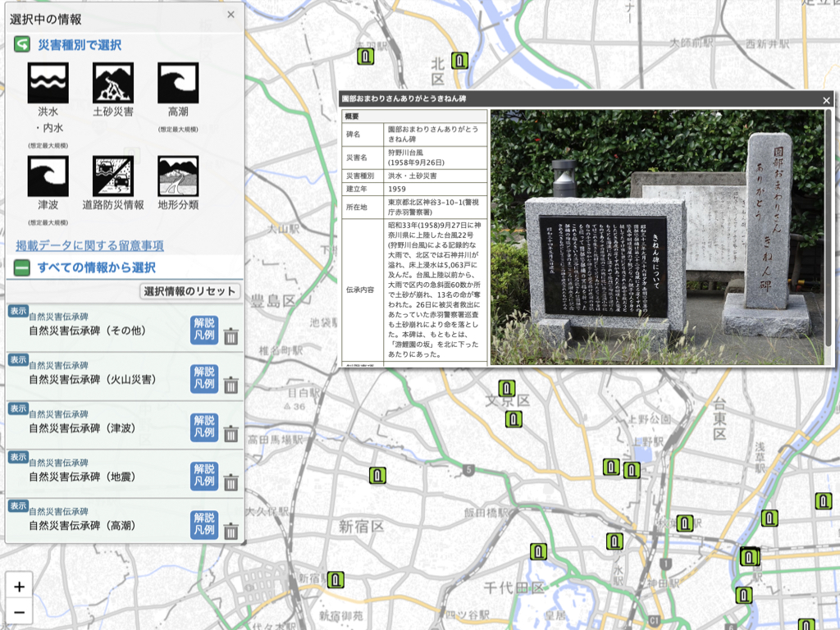
Task: Zoom out the map with minus button
Action: (20, 612)
